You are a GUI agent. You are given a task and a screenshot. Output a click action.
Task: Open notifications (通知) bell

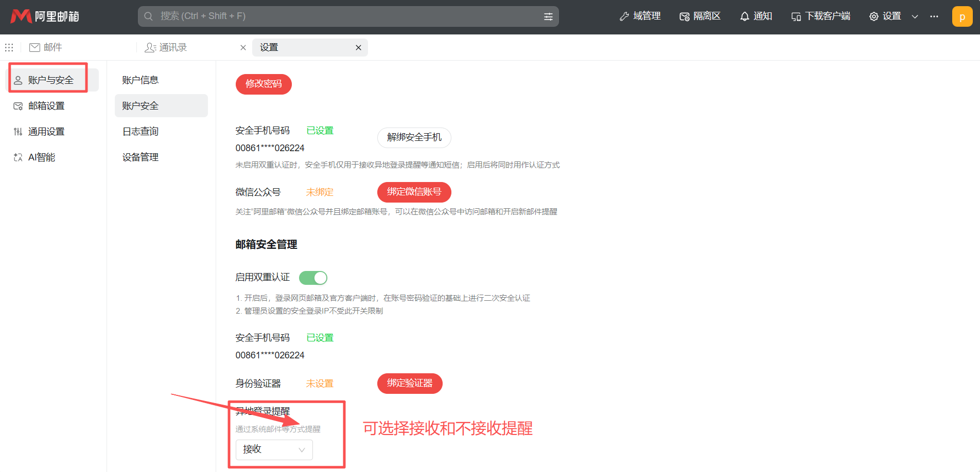(x=756, y=16)
